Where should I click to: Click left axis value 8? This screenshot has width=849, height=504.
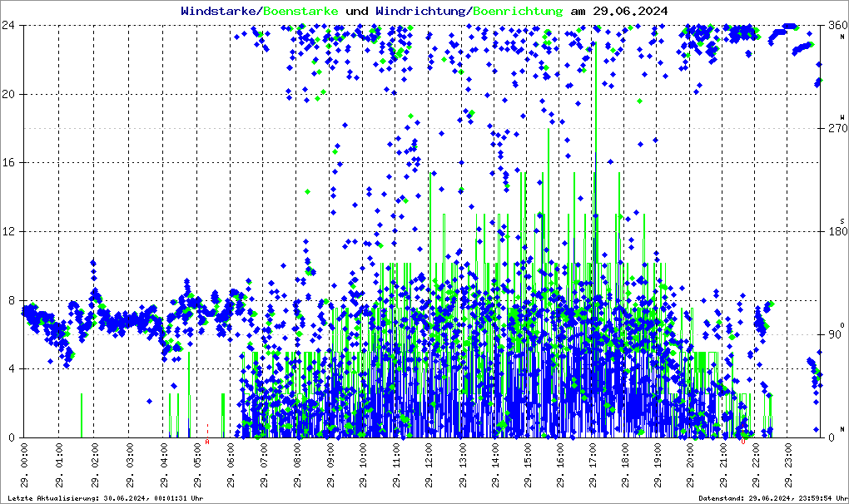tap(12, 300)
